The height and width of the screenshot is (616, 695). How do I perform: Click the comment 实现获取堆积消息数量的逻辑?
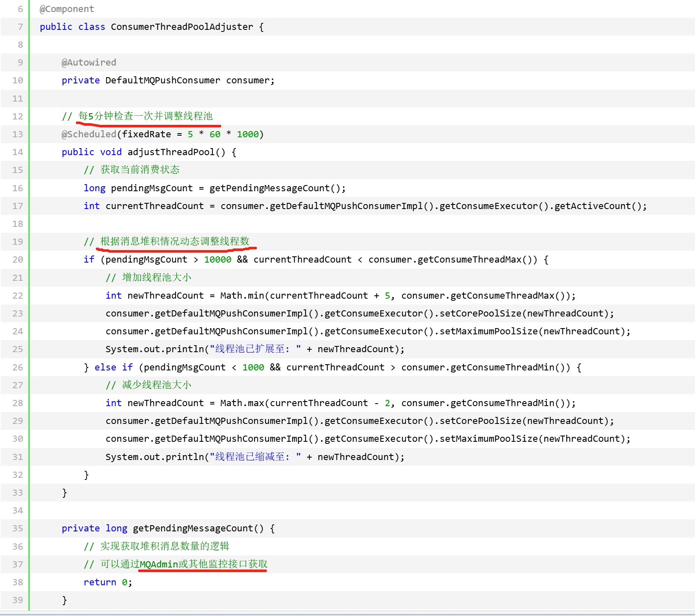tap(156, 547)
